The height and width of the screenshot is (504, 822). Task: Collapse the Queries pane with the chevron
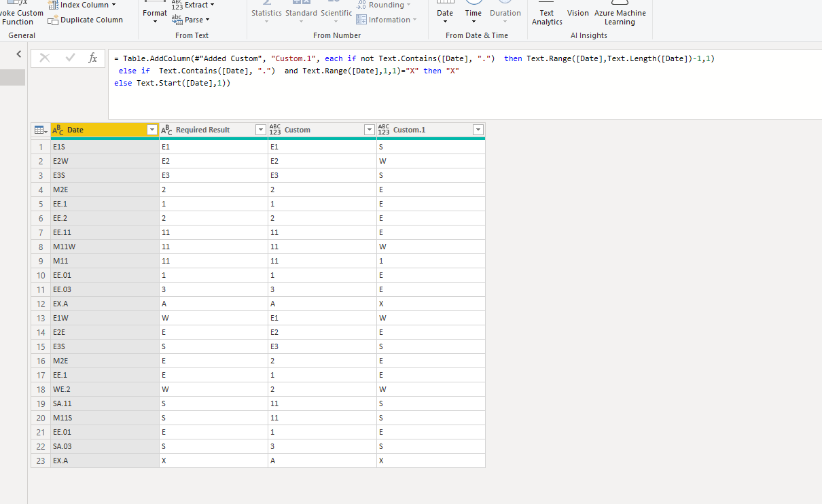(x=19, y=54)
